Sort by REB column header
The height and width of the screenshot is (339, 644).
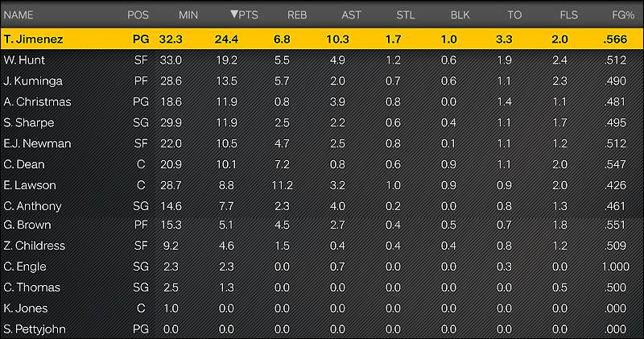coord(297,15)
